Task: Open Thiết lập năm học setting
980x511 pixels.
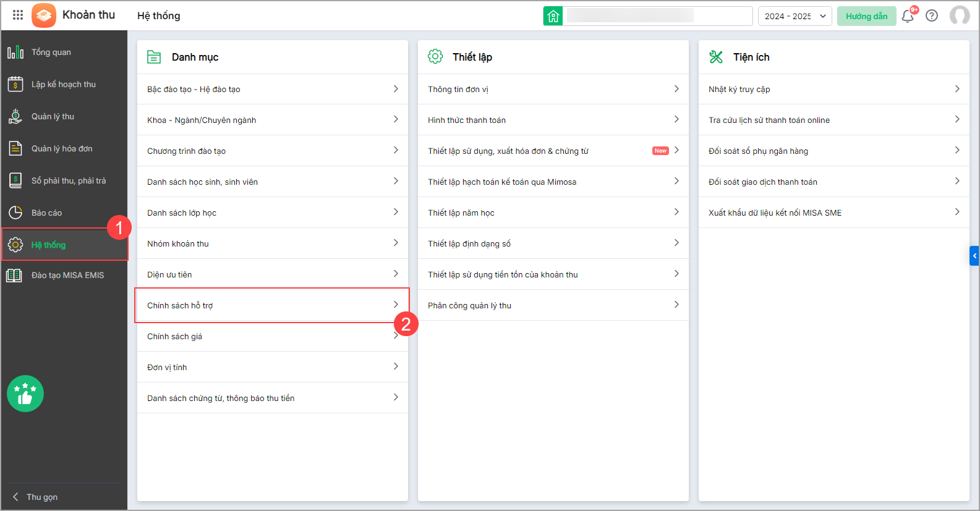Action: [553, 213]
